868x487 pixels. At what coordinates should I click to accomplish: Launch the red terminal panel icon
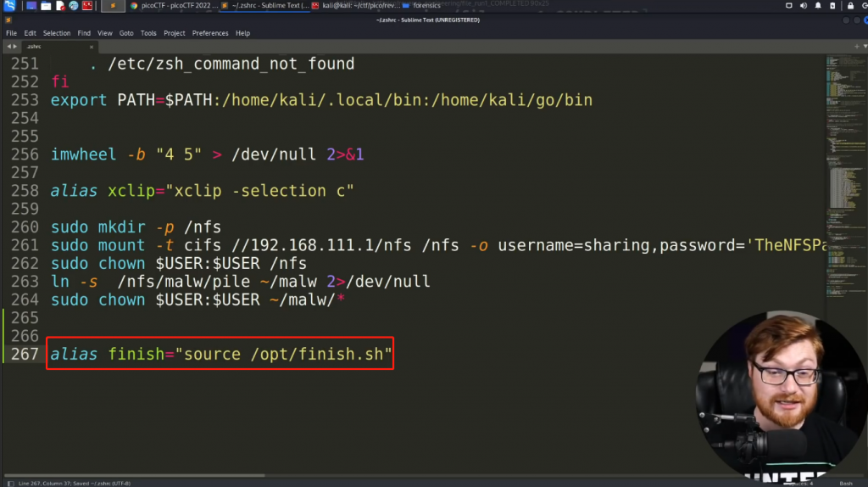pos(87,6)
